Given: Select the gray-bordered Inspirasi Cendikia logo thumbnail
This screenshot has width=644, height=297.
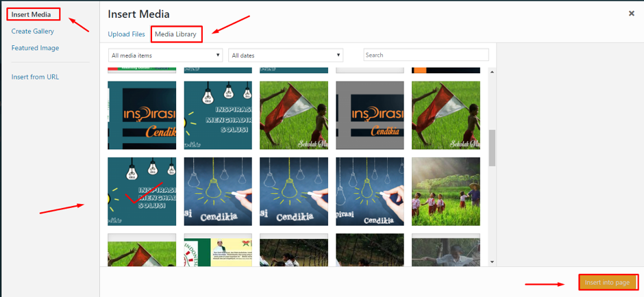Looking at the screenshot, I should pos(370,115).
